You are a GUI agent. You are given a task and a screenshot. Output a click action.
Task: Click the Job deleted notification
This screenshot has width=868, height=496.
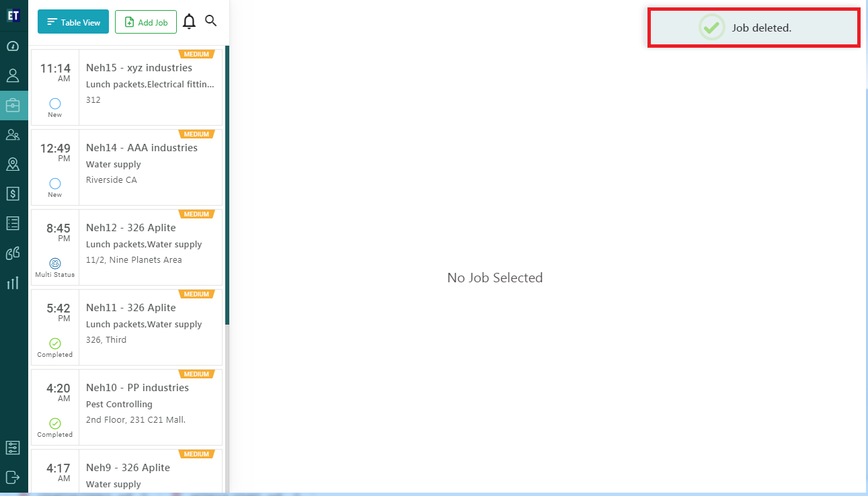(754, 28)
